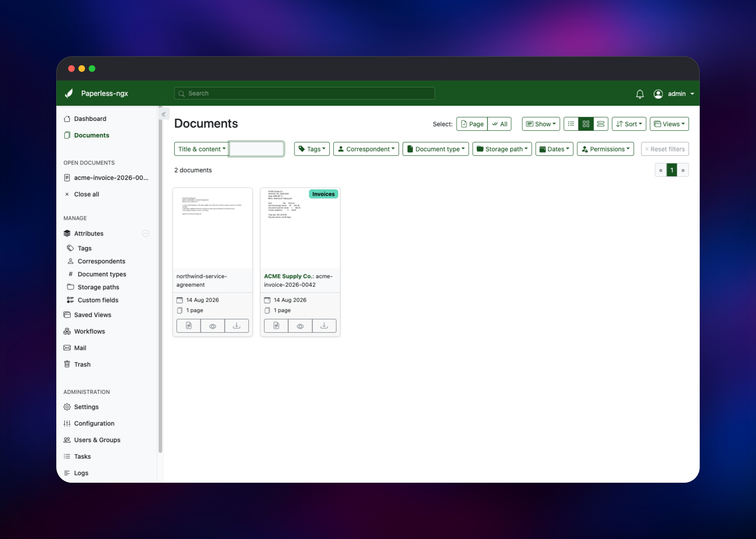Open the Storage path filter dropdown
The height and width of the screenshot is (539, 756).
(502, 149)
